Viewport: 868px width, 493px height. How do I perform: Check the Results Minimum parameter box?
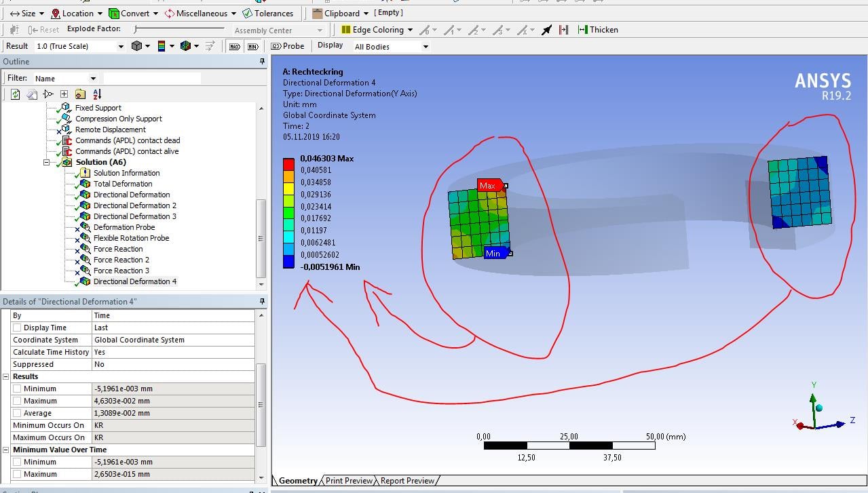(17, 389)
